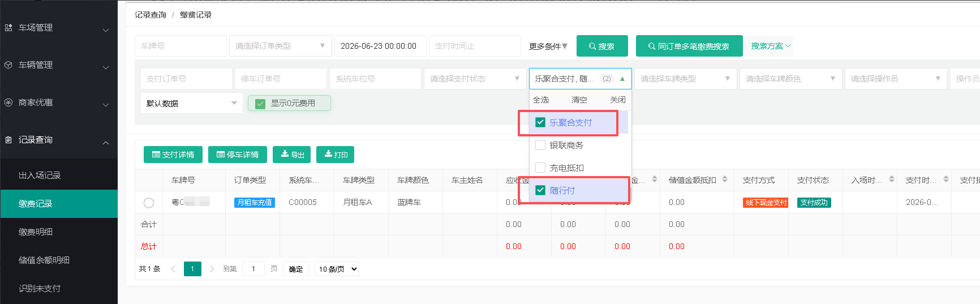Open the 默认数据 dropdown

192,103
